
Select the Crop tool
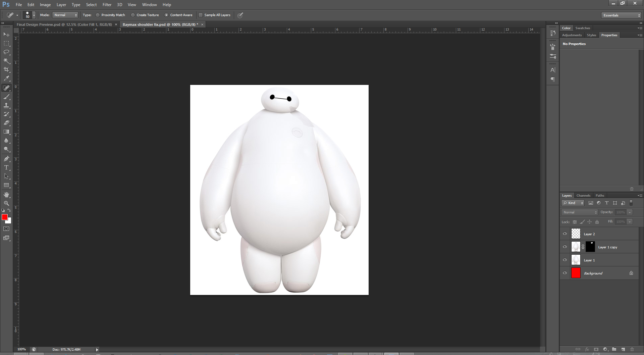[x=6, y=69]
